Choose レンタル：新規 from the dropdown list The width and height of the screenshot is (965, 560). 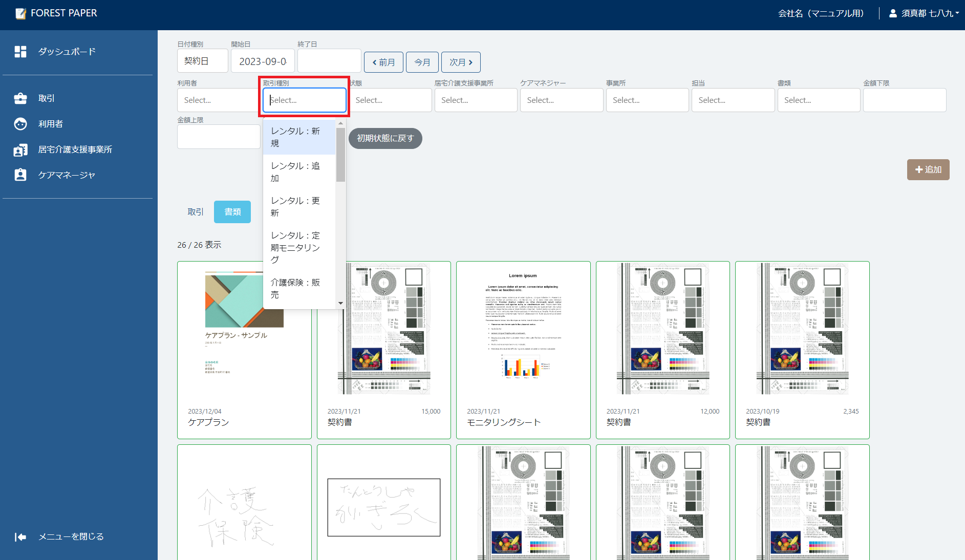299,137
